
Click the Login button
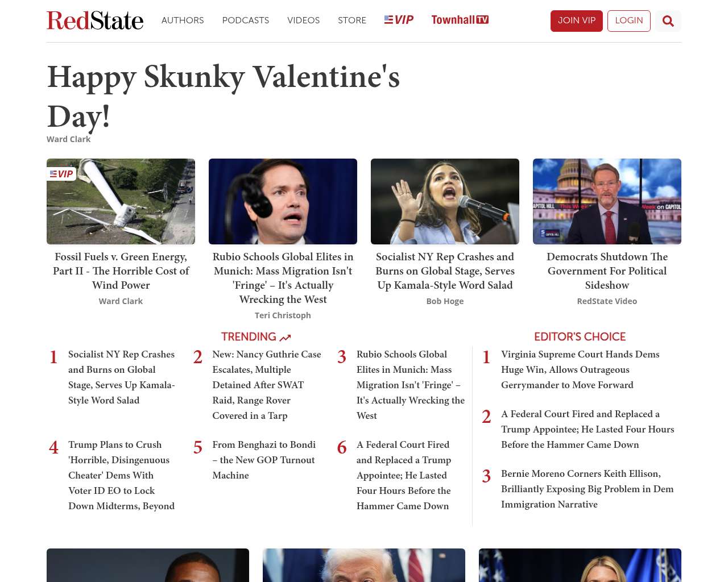629,21
